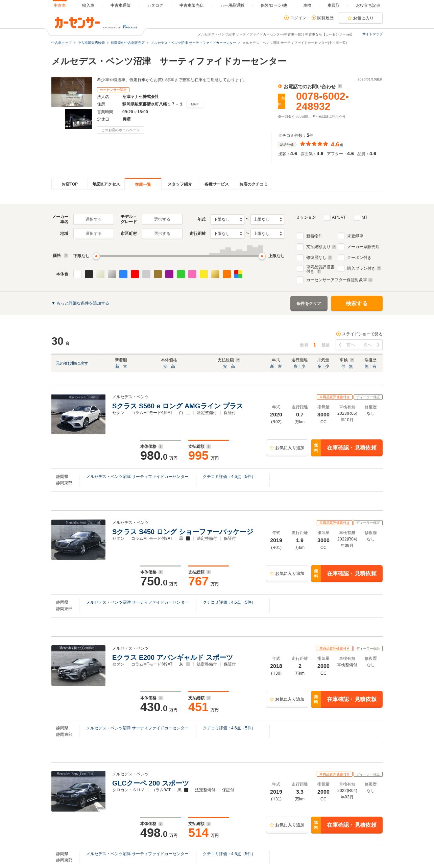This screenshot has width=434, height=868.
Task: Check the AT/CVT mission checkbox
Action: point(327,217)
